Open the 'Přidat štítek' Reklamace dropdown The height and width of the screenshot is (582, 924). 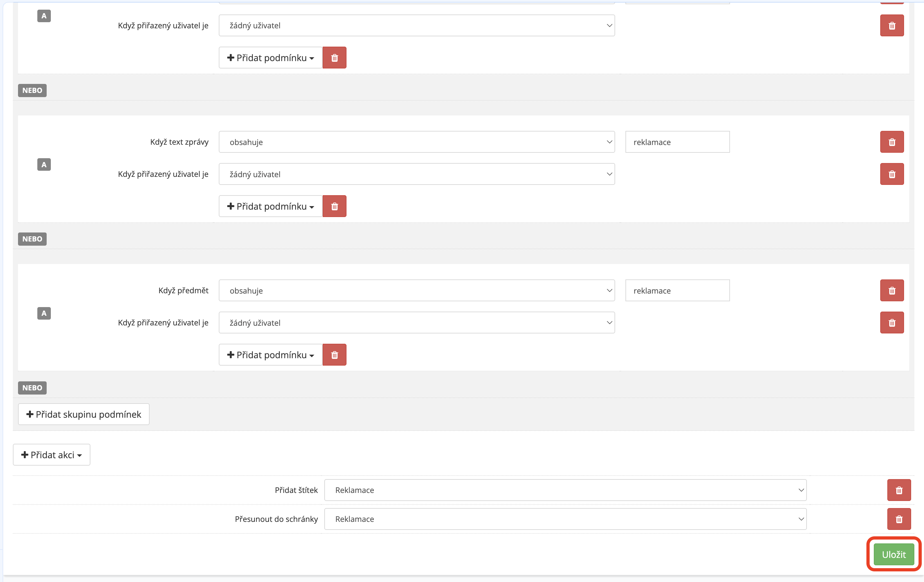(565, 490)
